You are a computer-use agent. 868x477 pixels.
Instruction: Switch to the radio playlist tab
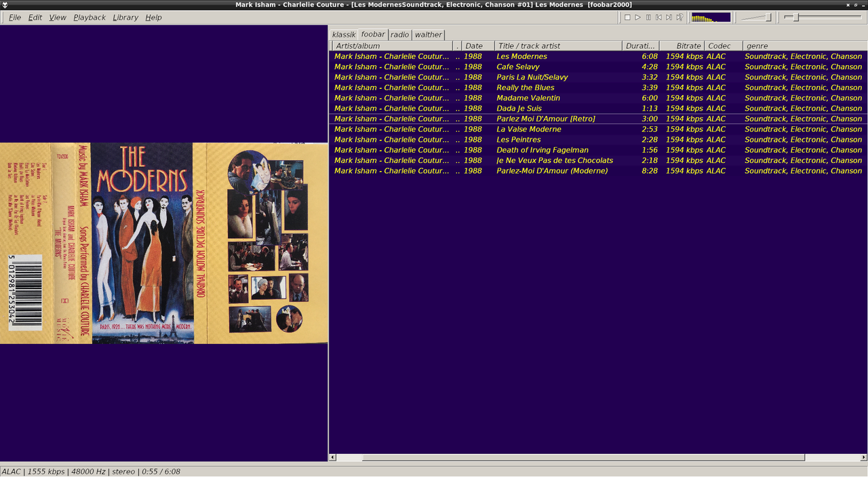(x=399, y=35)
